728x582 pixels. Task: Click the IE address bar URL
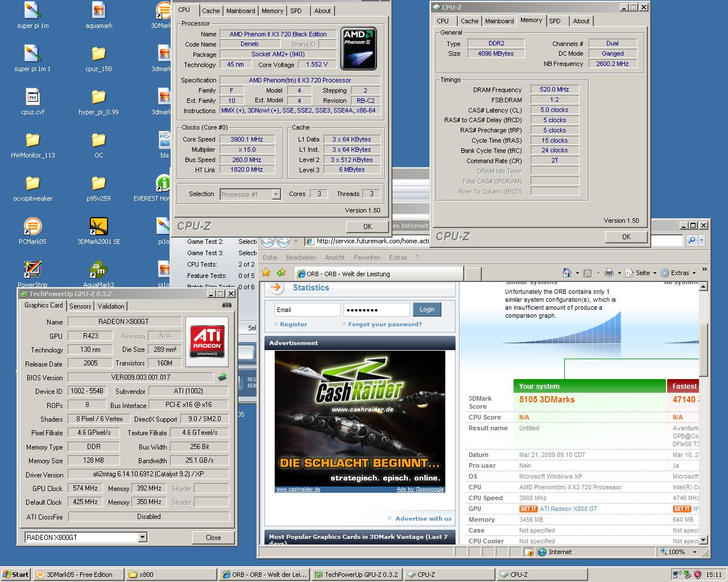373,241
